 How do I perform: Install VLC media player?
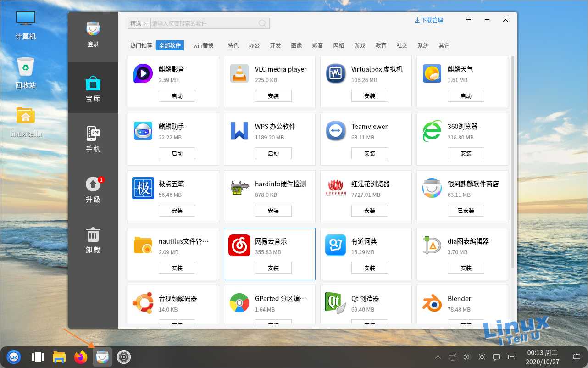(x=273, y=96)
